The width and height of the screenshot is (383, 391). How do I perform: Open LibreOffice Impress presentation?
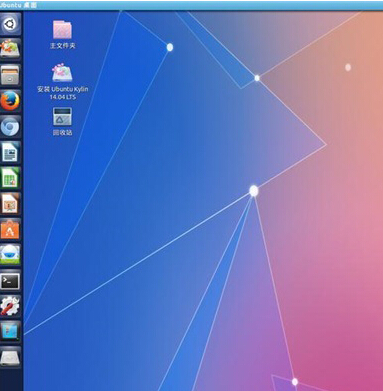pyautogui.click(x=10, y=204)
